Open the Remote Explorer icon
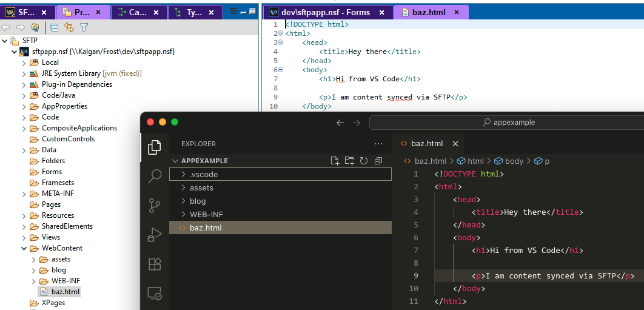 tap(155, 294)
